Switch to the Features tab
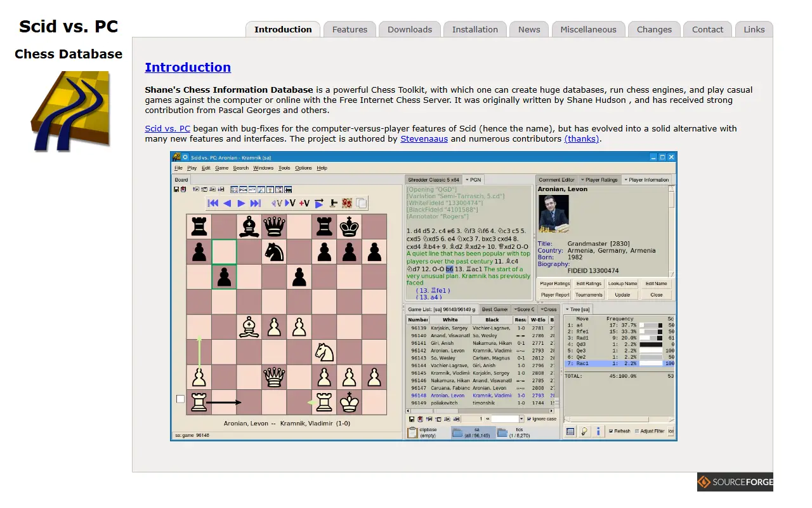This screenshot has width=812, height=508. (x=350, y=29)
